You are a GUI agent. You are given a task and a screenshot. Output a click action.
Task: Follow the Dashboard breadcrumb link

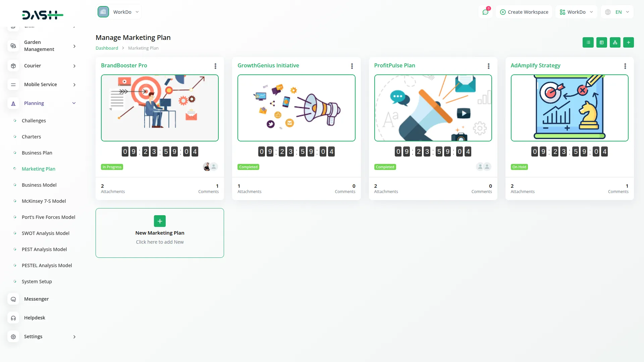pyautogui.click(x=107, y=48)
